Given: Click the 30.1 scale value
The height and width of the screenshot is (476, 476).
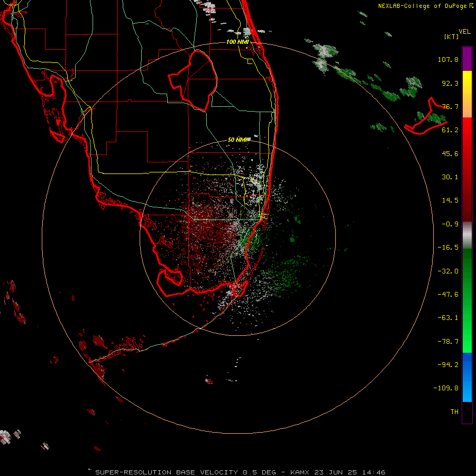Looking at the screenshot, I should tap(450, 177).
